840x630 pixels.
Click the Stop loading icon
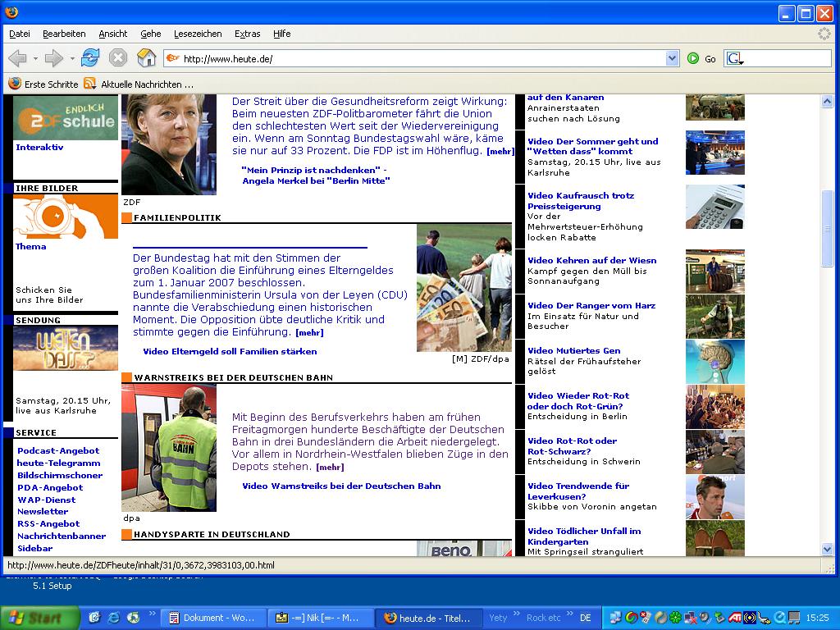point(118,58)
